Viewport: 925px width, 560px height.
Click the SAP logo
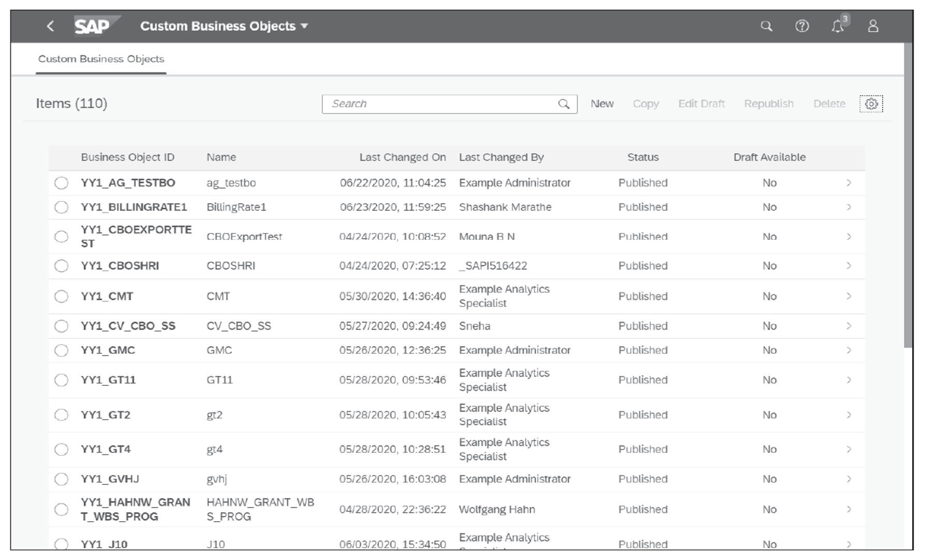(x=96, y=26)
